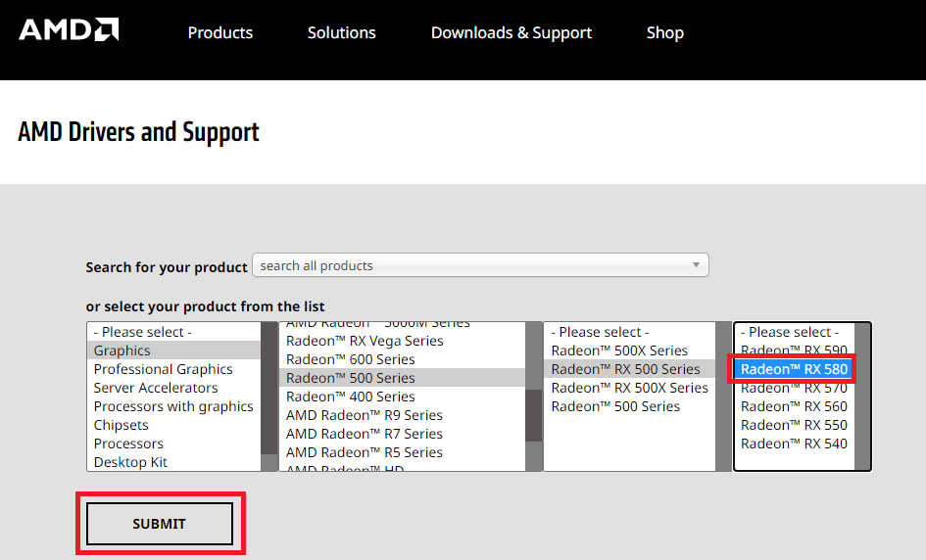Select Chipsets category
This screenshot has width=926, height=560.
point(173,425)
